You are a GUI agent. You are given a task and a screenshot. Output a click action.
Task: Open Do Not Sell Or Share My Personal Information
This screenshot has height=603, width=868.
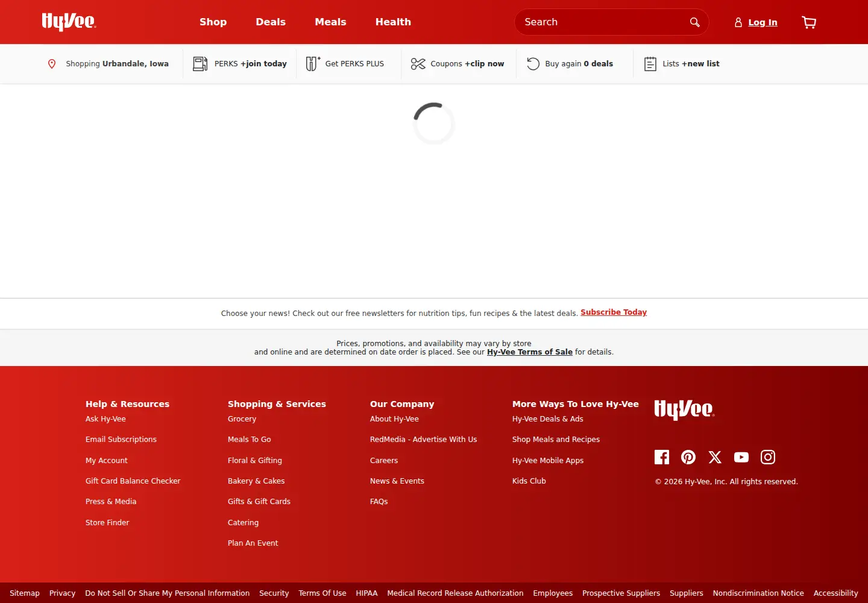pos(168,593)
